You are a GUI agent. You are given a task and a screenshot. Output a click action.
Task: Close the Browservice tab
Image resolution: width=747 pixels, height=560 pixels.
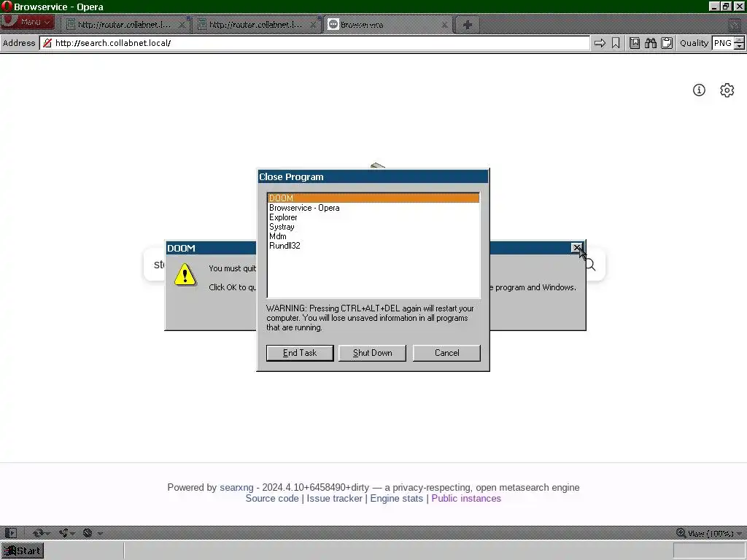pos(444,25)
